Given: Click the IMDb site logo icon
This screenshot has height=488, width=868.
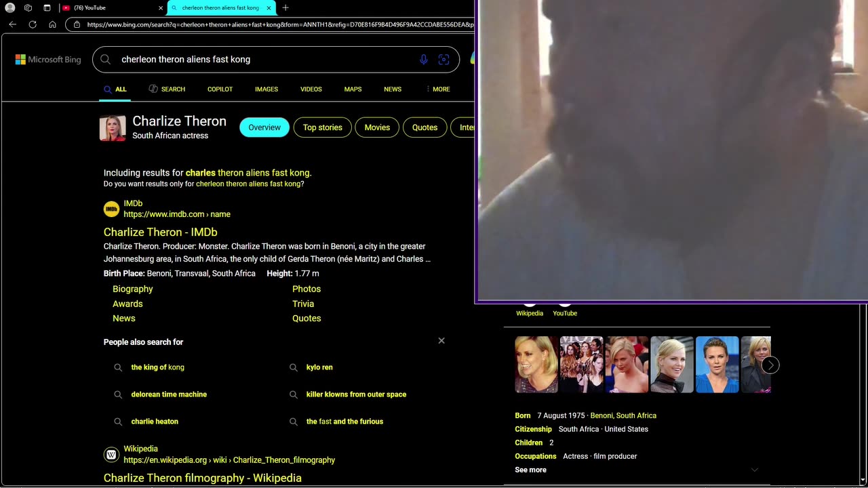Looking at the screenshot, I should (x=111, y=209).
